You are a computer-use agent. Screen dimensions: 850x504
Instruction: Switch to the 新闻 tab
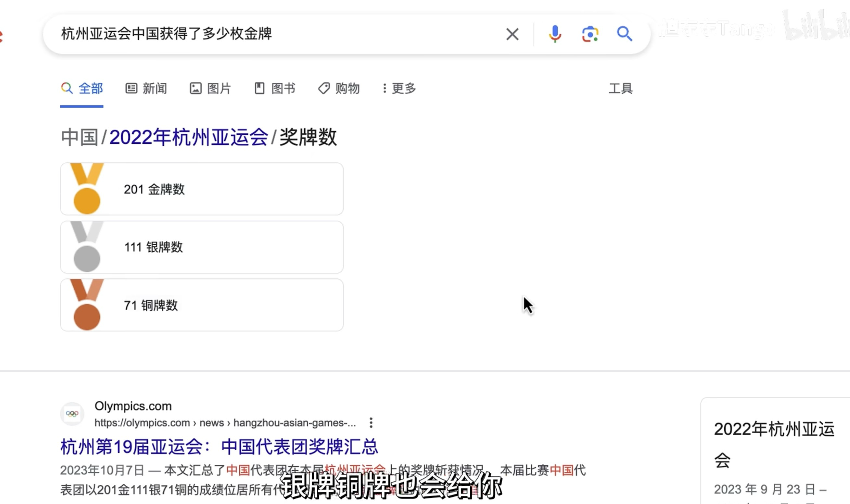point(146,89)
